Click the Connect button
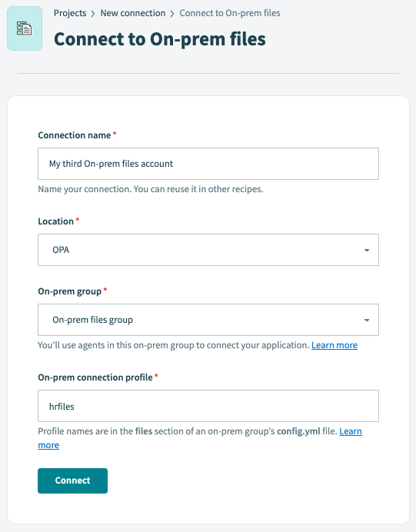Image resolution: width=416 pixels, height=532 pixels. (72, 480)
